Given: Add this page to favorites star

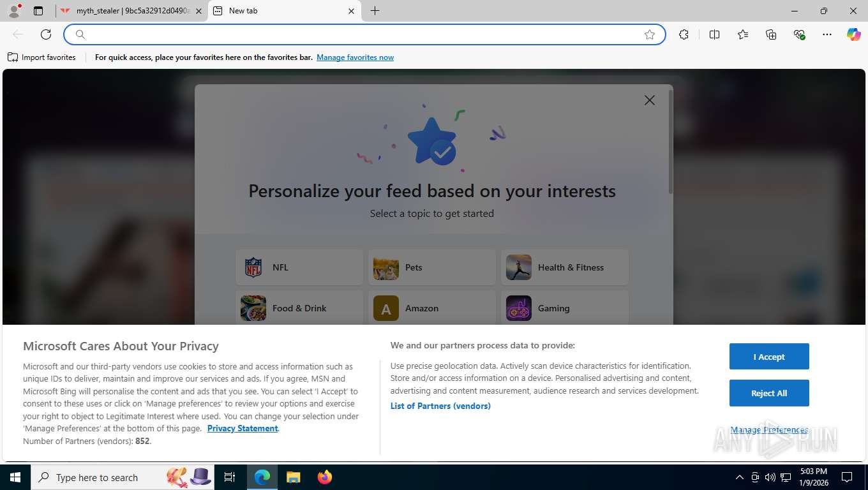Looking at the screenshot, I should coord(650,34).
